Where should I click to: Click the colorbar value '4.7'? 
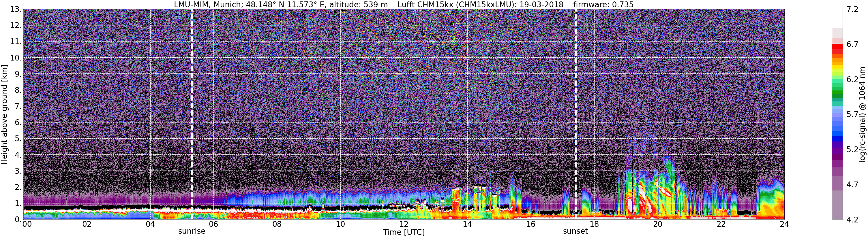tap(852, 184)
